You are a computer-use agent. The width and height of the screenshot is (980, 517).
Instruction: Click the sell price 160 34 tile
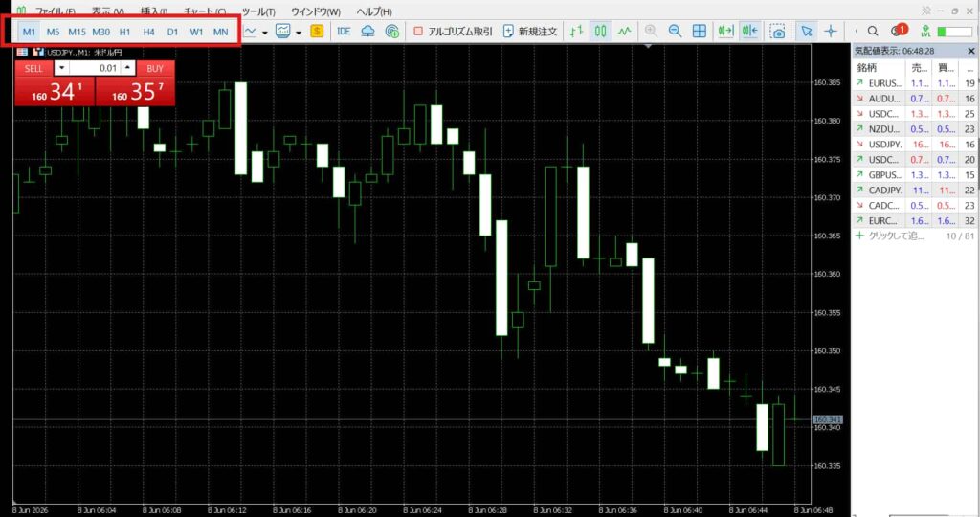point(55,92)
